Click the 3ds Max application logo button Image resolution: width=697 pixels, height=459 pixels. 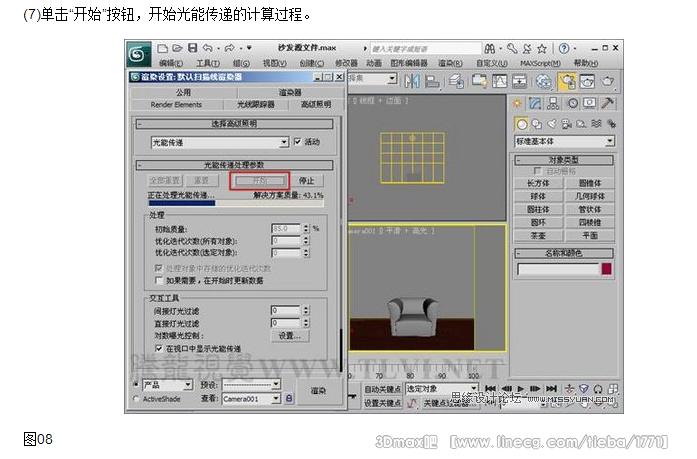[x=138, y=54]
